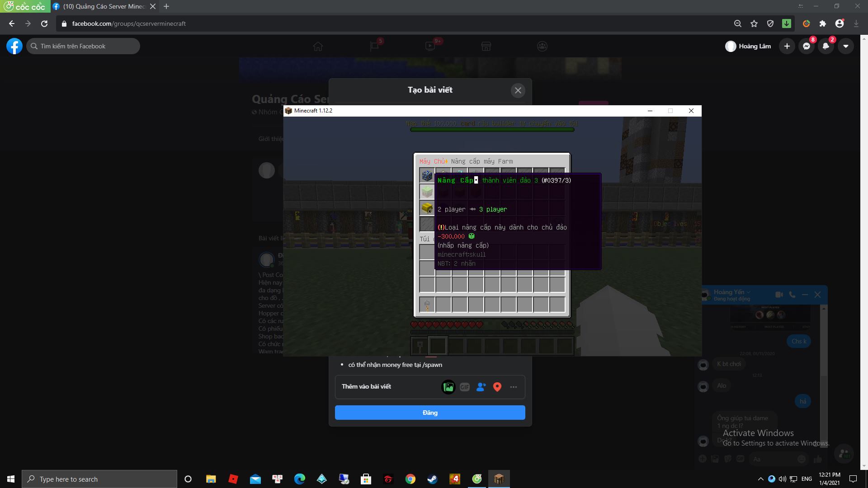Open Steam from the Windows taskbar
The width and height of the screenshot is (868, 488).
pyautogui.click(x=432, y=479)
